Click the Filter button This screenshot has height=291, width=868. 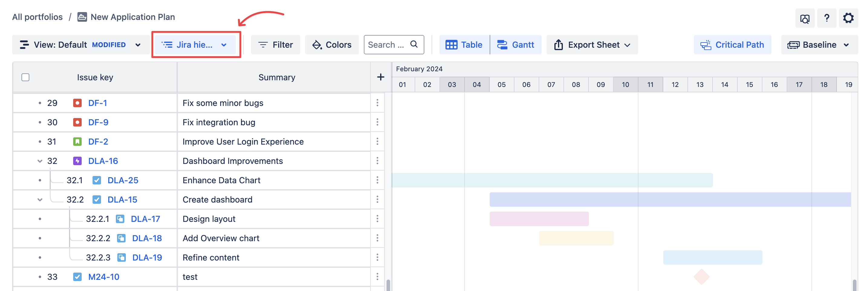point(275,45)
